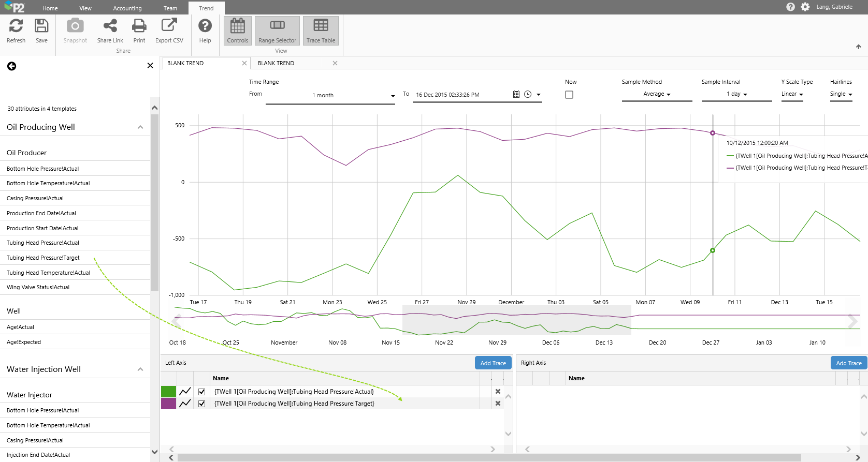Toggle the Range Selector view
Screen dimensions: 868x462
pos(277,31)
